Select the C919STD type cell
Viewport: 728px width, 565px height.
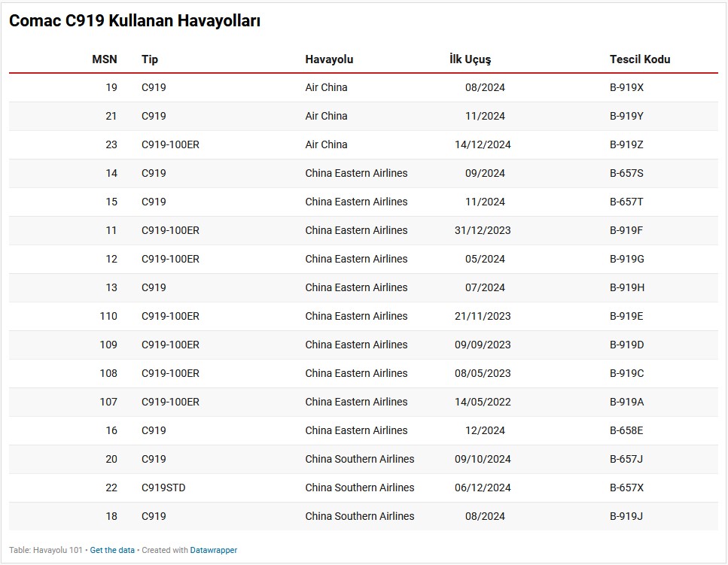pos(163,488)
